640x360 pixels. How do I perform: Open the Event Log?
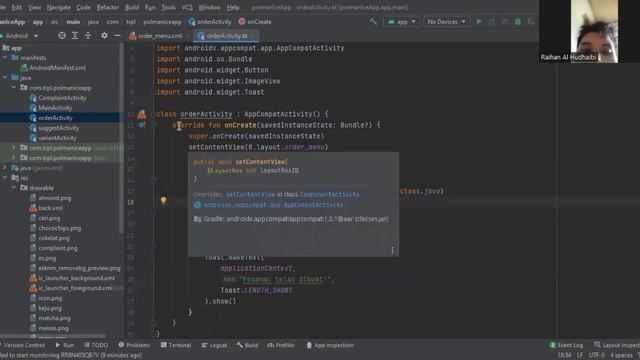(566, 345)
